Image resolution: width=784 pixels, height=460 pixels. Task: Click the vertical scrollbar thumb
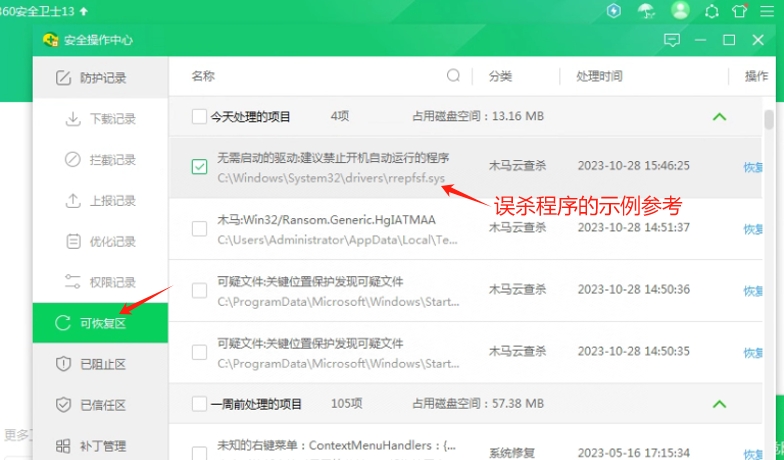click(769, 120)
